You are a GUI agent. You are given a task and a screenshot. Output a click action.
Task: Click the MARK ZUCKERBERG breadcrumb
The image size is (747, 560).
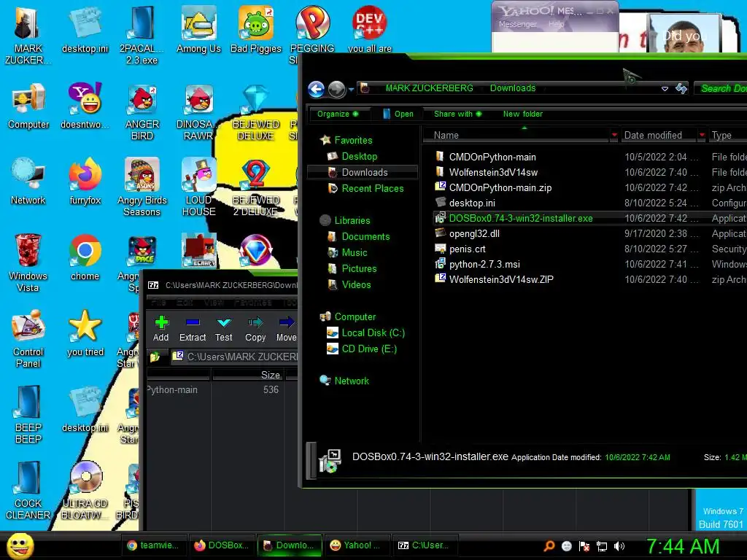point(429,88)
